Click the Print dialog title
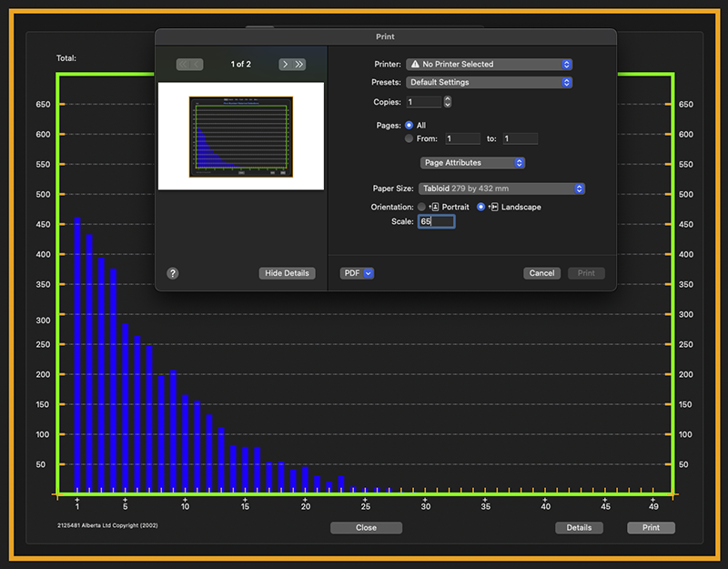 (x=385, y=36)
